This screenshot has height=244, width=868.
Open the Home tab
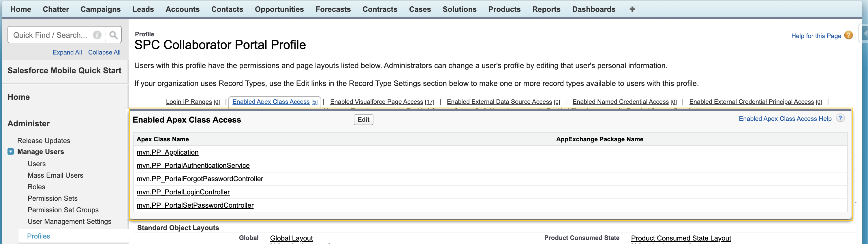pos(20,9)
